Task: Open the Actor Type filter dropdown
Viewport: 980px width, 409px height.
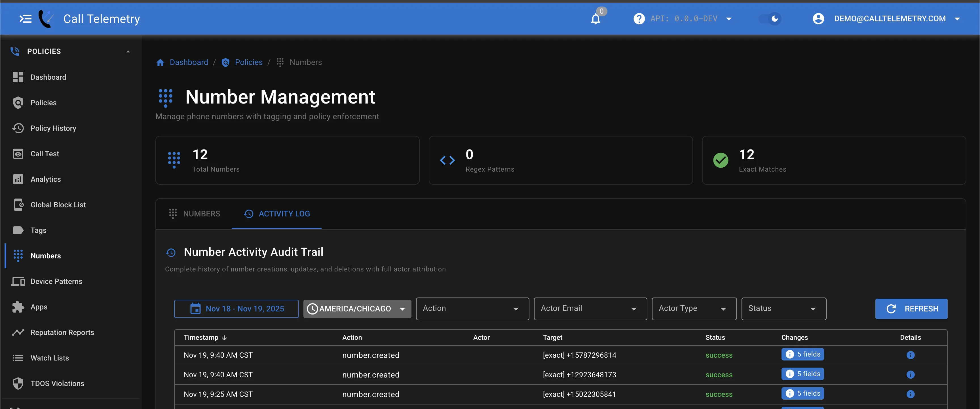Action: pos(694,309)
